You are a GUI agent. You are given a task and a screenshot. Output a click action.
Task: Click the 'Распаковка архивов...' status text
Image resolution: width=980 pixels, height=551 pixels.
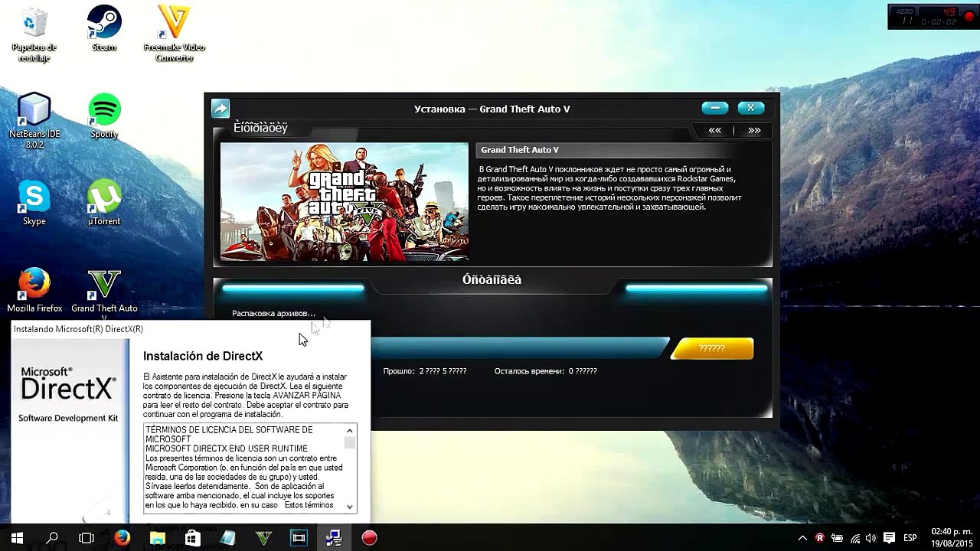(273, 313)
